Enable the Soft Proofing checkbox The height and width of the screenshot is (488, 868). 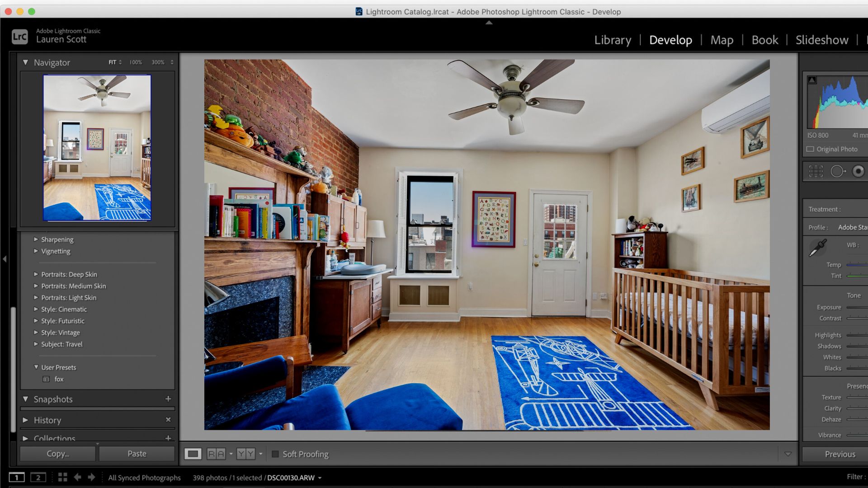pyautogui.click(x=275, y=454)
